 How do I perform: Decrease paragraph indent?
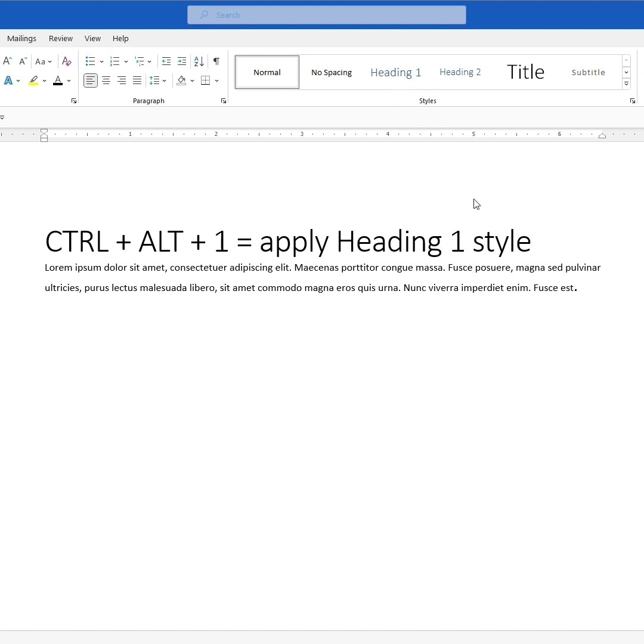[166, 61]
